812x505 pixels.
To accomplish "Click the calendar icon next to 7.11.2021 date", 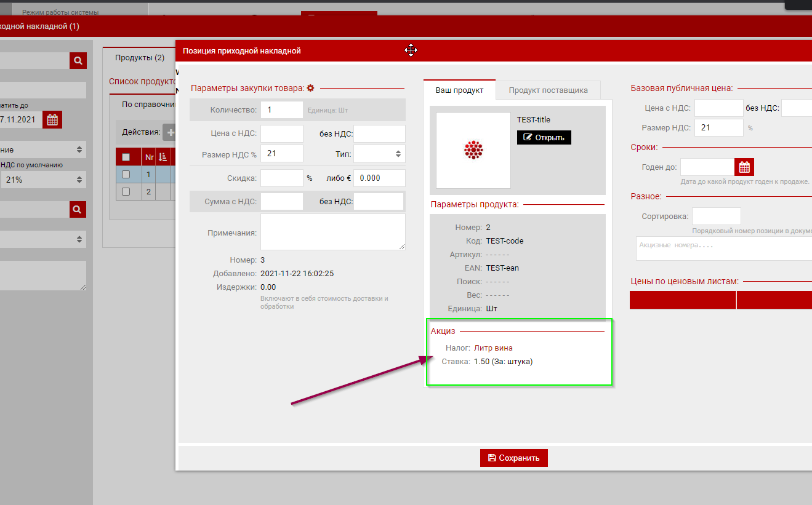I will (52, 119).
